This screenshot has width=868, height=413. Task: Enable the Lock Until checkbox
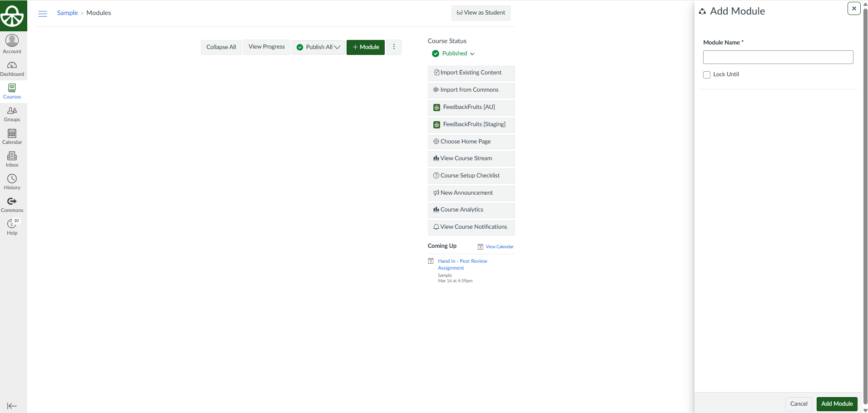click(x=707, y=75)
